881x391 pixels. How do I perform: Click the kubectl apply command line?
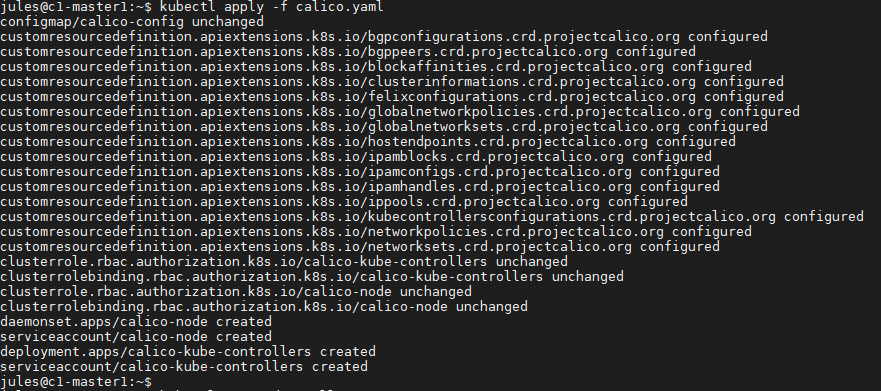click(x=192, y=7)
